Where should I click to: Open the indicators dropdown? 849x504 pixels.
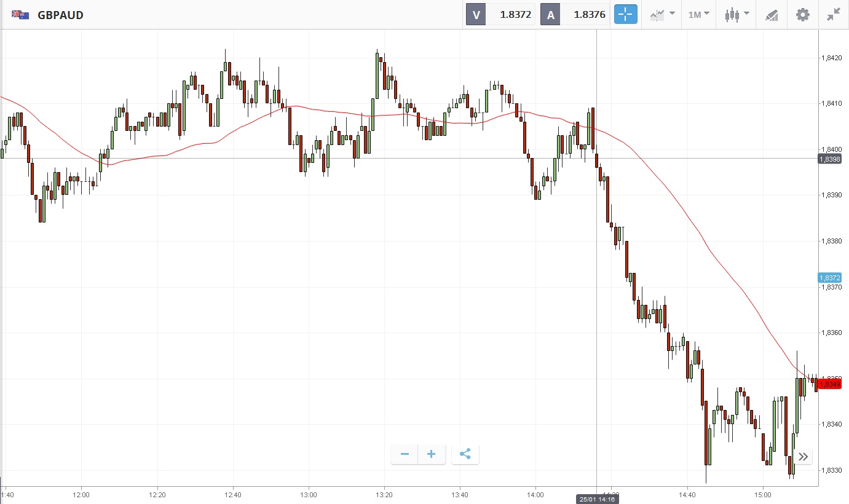[x=663, y=15]
